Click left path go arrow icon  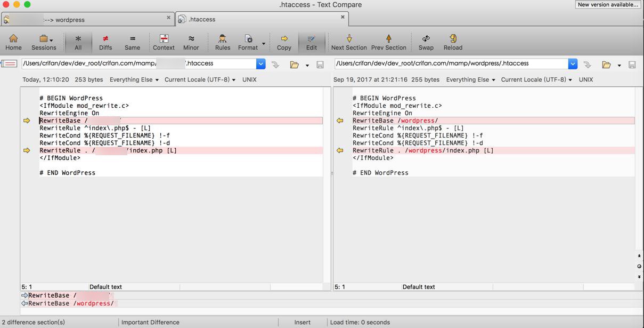click(x=275, y=65)
